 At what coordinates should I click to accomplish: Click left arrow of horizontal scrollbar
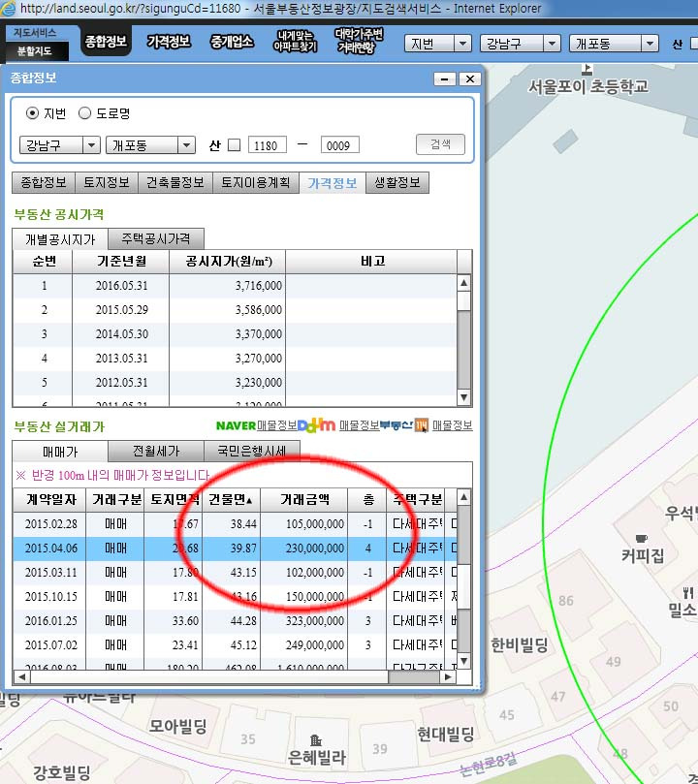tap(21, 677)
